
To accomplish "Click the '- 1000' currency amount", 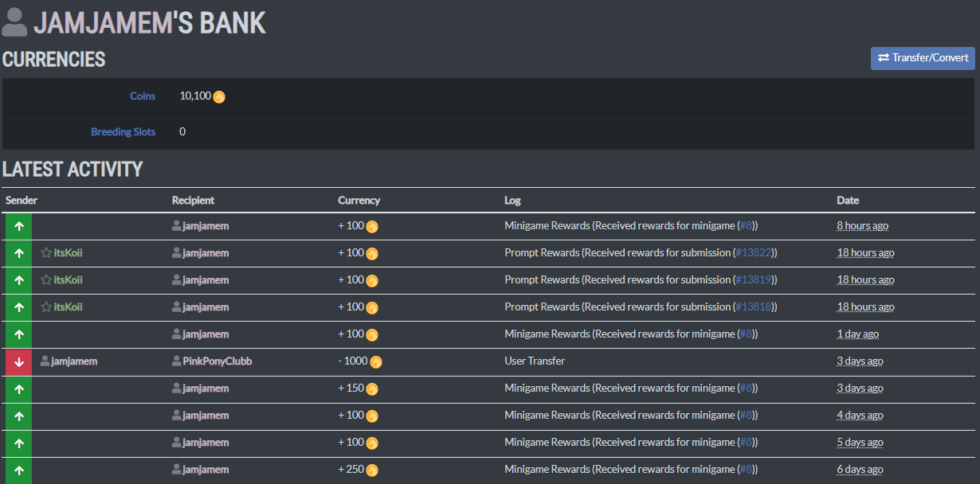I will pos(353,361).
